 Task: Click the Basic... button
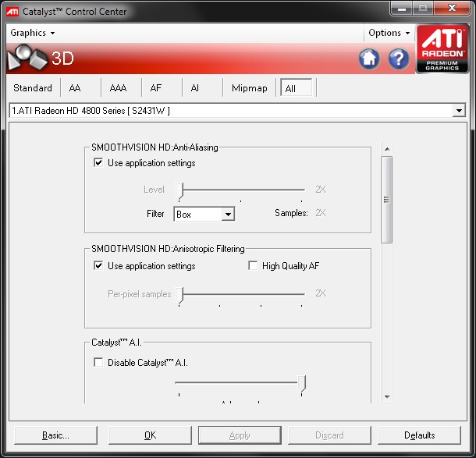click(x=56, y=435)
